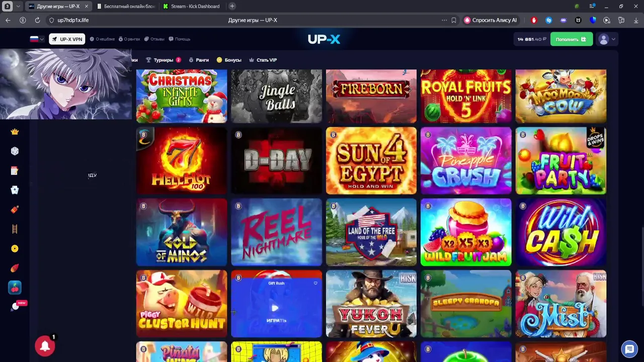The height and width of the screenshot is (362, 644).
Task: Open the Wild Fruit Jam game
Action: pos(466,232)
